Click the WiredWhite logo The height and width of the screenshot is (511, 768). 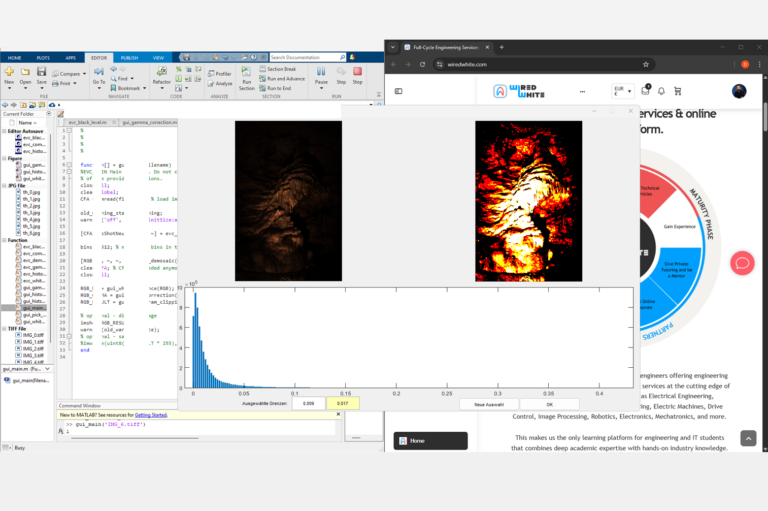point(519,91)
